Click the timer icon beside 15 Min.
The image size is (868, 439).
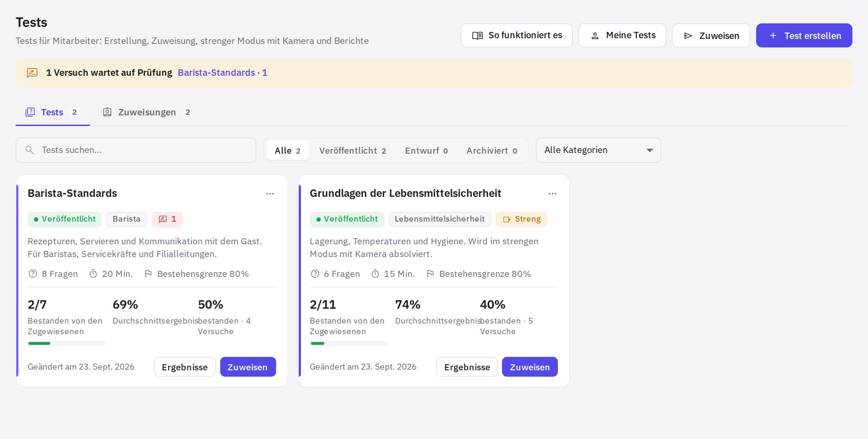(375, 274)
